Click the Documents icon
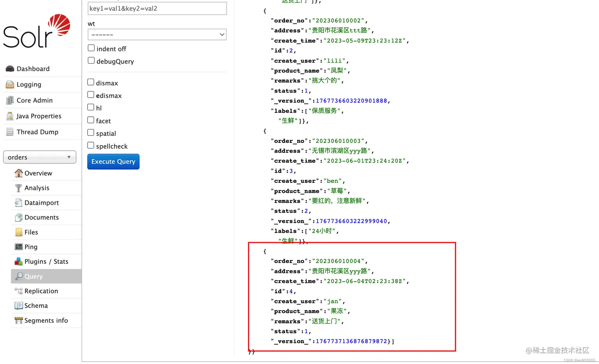 pos(19,217)
